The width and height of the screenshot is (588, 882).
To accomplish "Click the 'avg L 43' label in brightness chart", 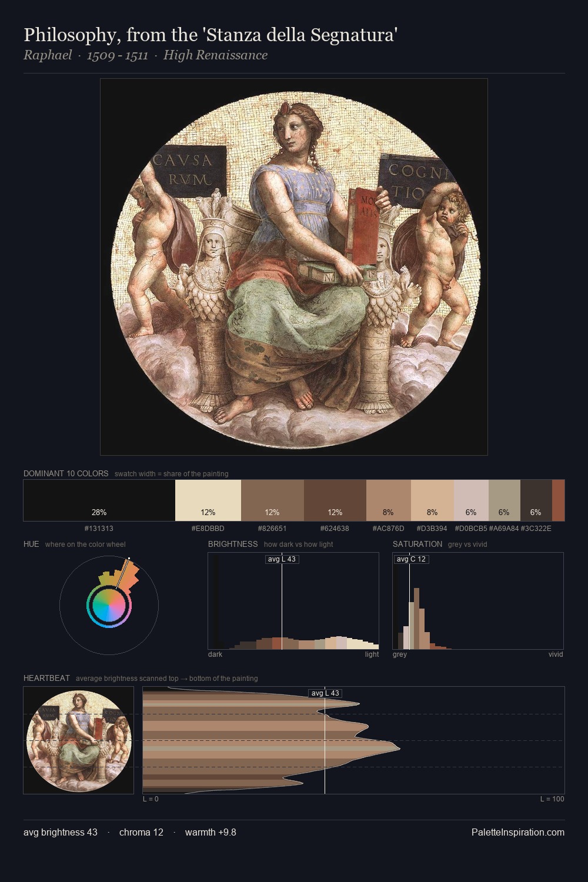I will [x=282, y=559].
